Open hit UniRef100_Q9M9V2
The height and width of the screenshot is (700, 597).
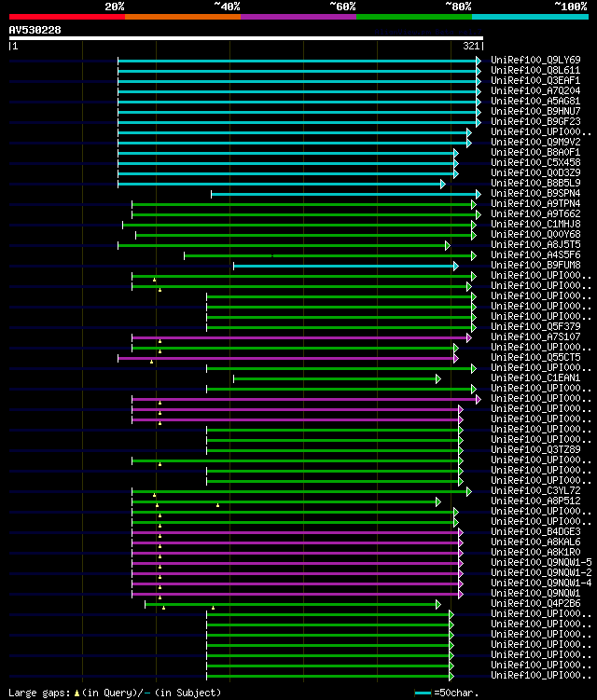[535, 142]
